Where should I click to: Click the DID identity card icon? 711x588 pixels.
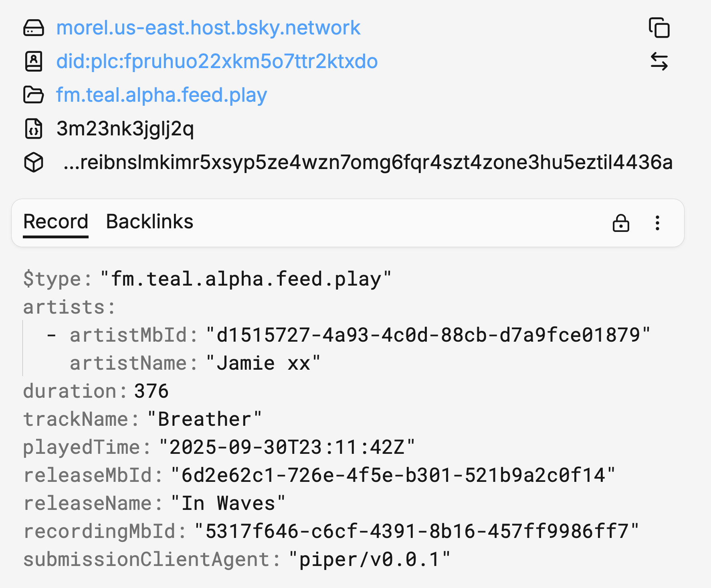pos(34,61)
